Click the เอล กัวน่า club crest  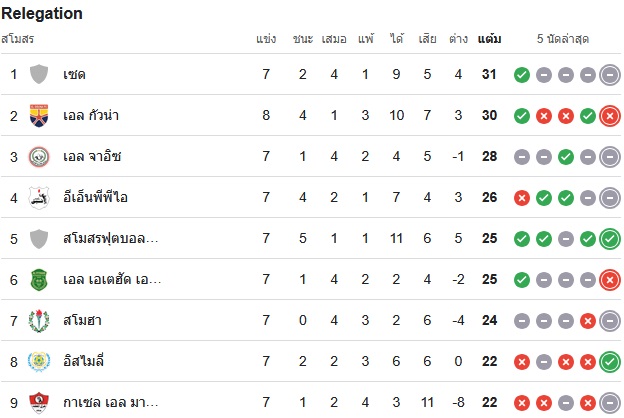pos(39,115)
